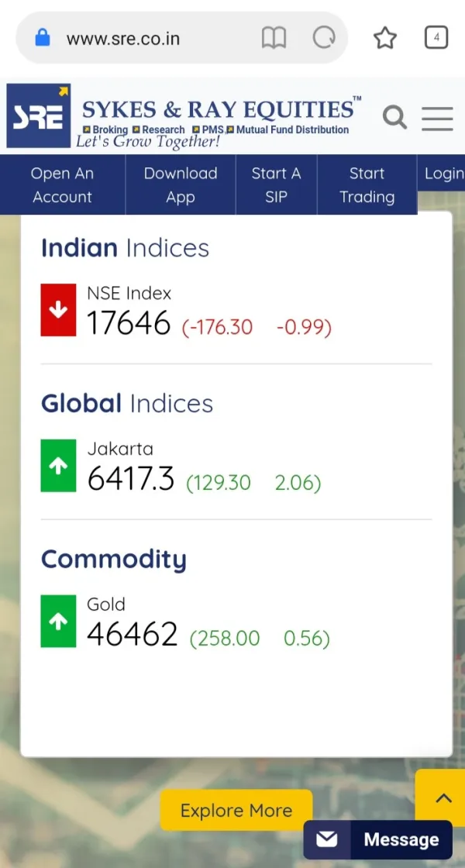Reload the page in browser
Viewport: 465px width, 868px height.
coord(323,38)
